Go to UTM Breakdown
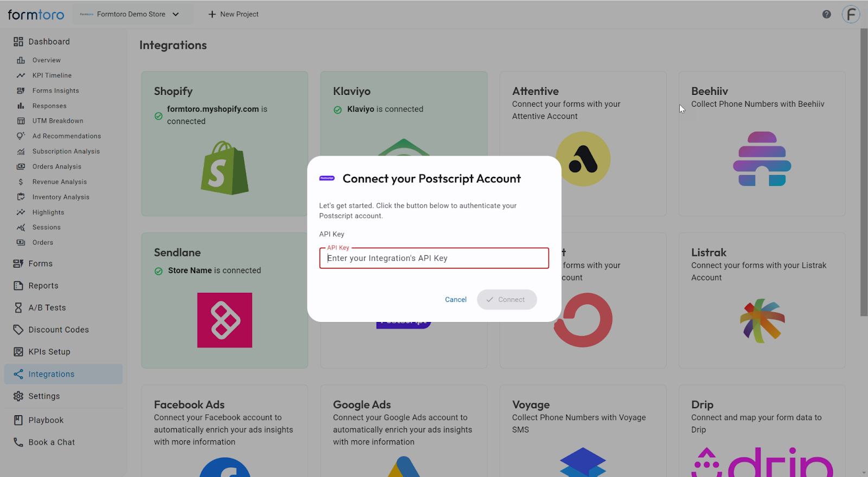This screenshot has height=477, width=868. click(x=58, y=121)
